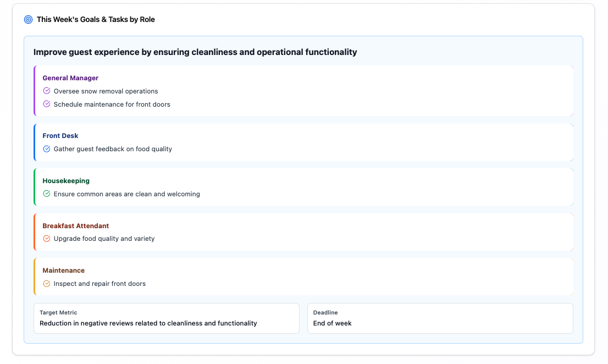Click the target icon beside the header
The image size is (608, 364).
point(28,19)
